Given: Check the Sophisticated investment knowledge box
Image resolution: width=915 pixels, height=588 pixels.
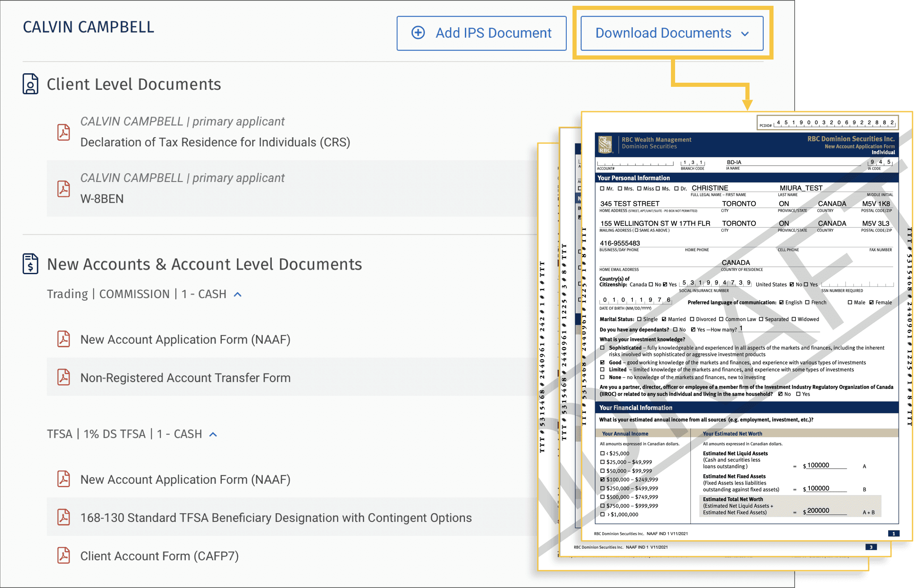Looking at the screenshot, I should 602,348.
